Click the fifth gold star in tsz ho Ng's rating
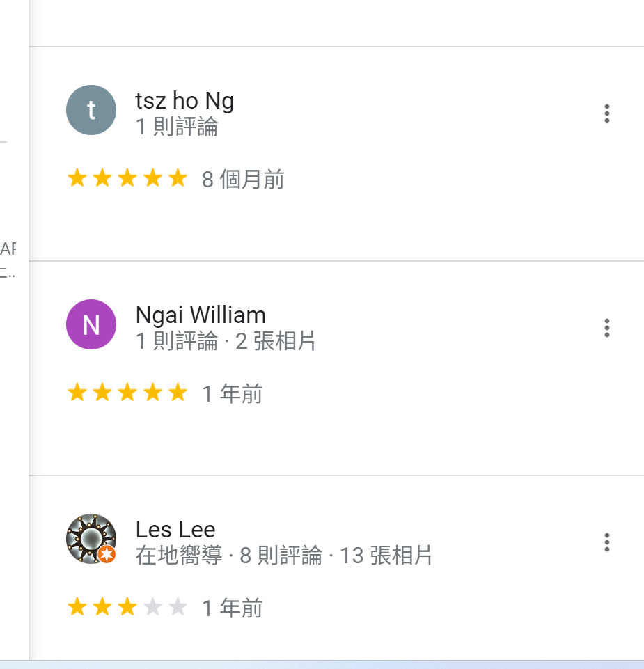 (x=178, y=179)
